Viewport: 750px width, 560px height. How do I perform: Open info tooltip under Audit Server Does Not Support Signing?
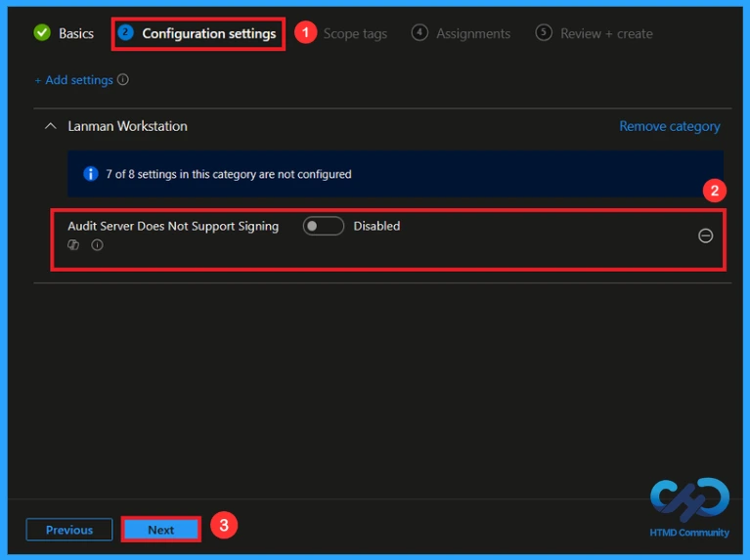click(97, 245)
